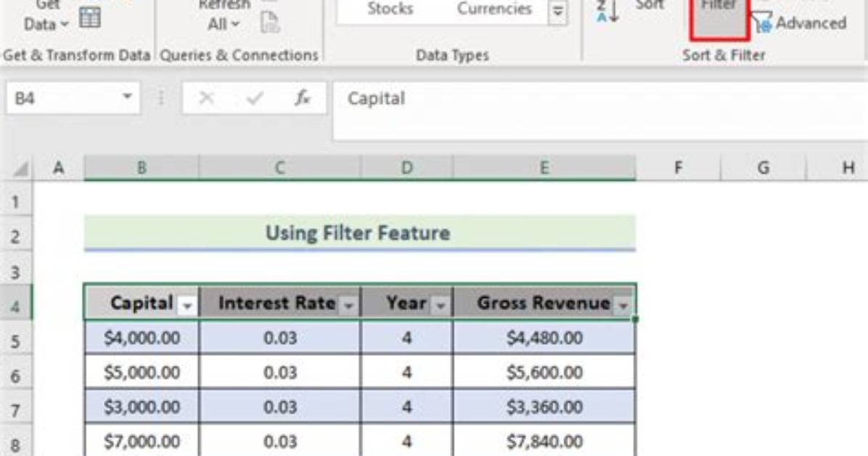Select the $3,360.00 gross revenue cell
Viewport: 868px width, 456px height.
545,406
